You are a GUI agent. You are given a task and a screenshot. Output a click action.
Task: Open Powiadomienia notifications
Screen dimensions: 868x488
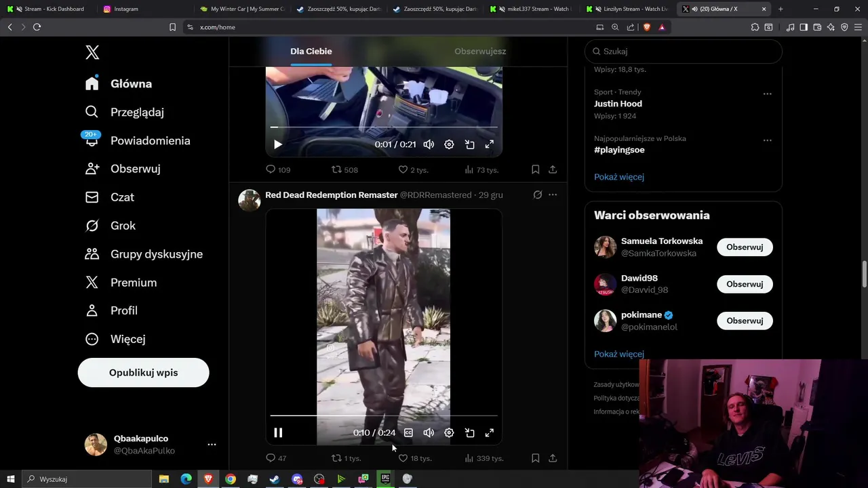(138, 140)
